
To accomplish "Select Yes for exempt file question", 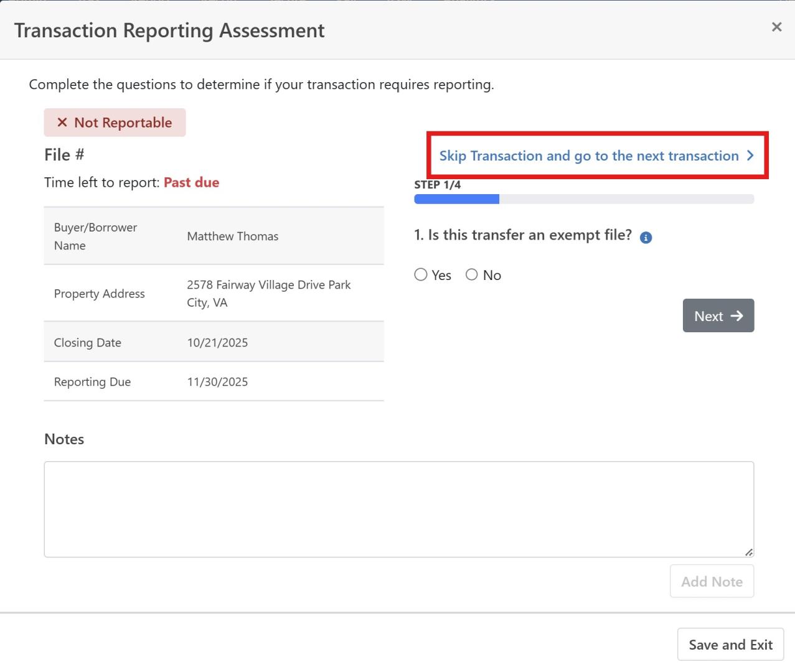I will pos(421,275).
